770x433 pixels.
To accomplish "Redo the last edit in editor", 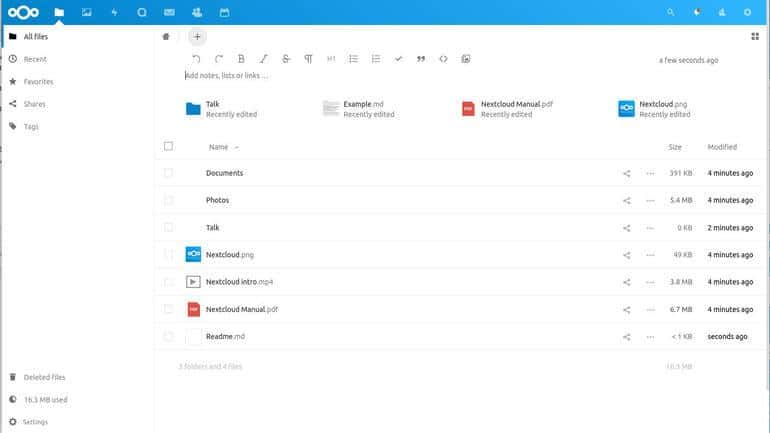I will pyautogui.click(x=219, y=59).
